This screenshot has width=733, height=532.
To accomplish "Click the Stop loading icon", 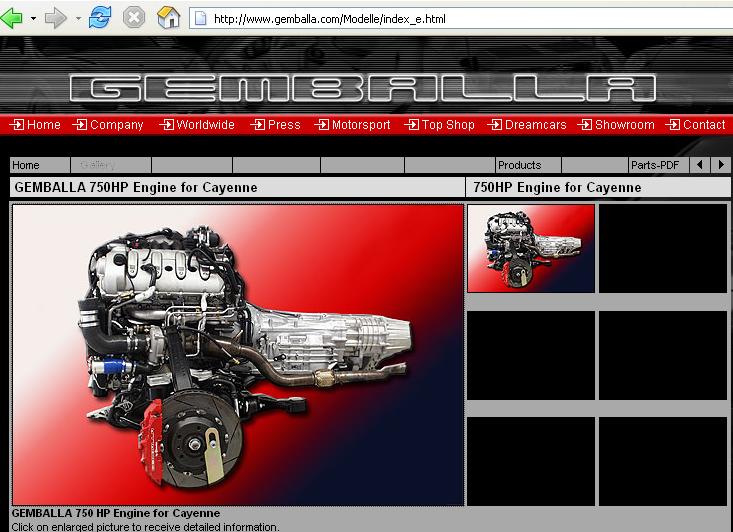I will [134, 18].
